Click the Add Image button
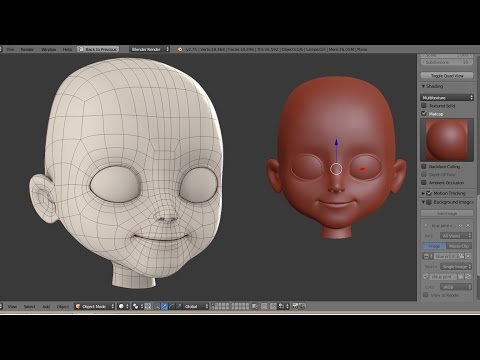This screenshot has height=360, width=480. click(x=447, y=213)
